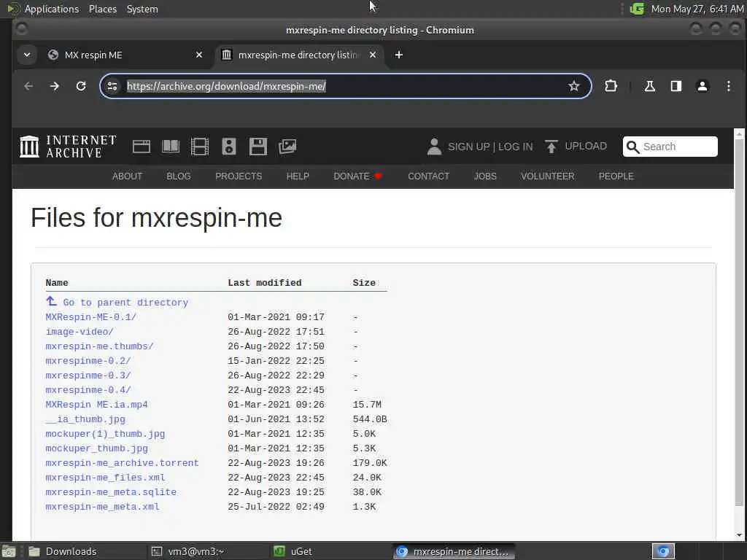Open the mxrespinme-0.3/ folder

point(88,376)
